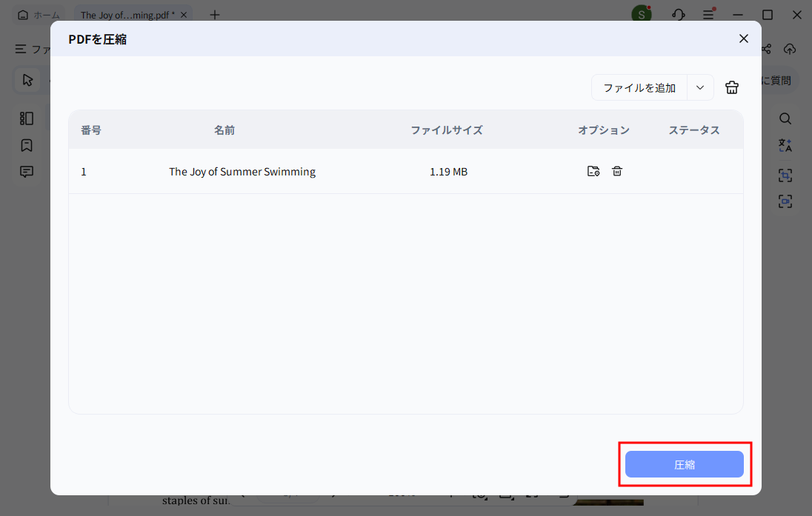Click the 1.19 MB file size cell
Viewport: 812px width, 516px height.
pyautogui.click(x=448, y=172)
